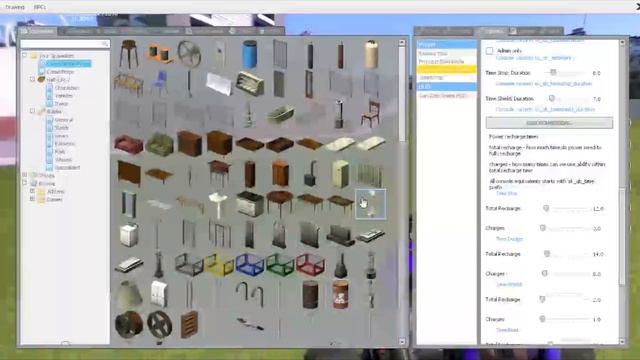Switch to the Spawnlists tab
The height and width of the screenshot is (360, 640).
point(38,31)
